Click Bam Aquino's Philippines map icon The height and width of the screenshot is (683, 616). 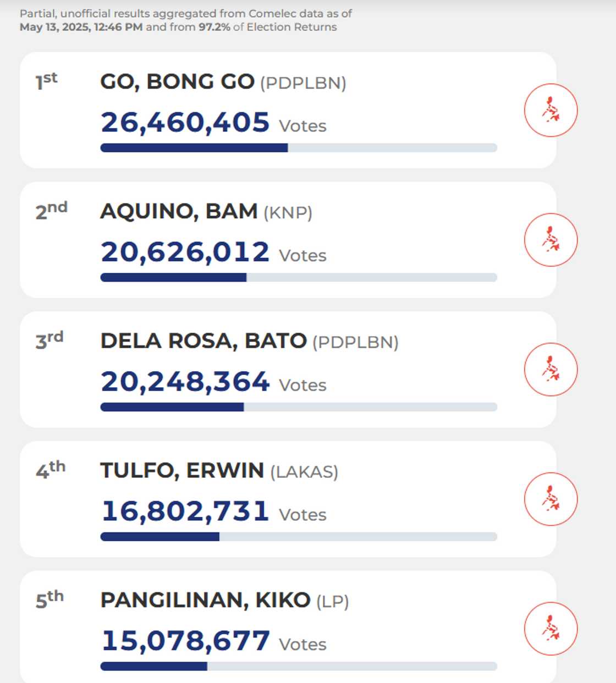click(551, 240)
